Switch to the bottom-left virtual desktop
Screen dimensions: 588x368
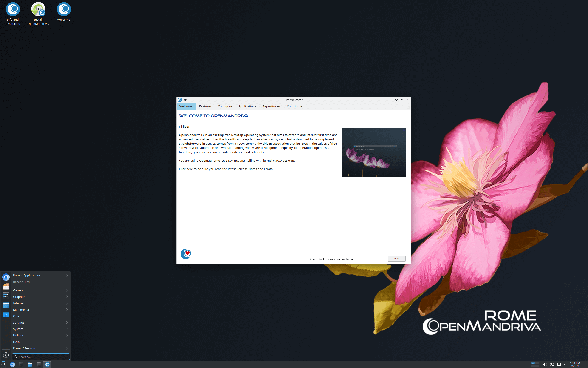tap(533, 365)
